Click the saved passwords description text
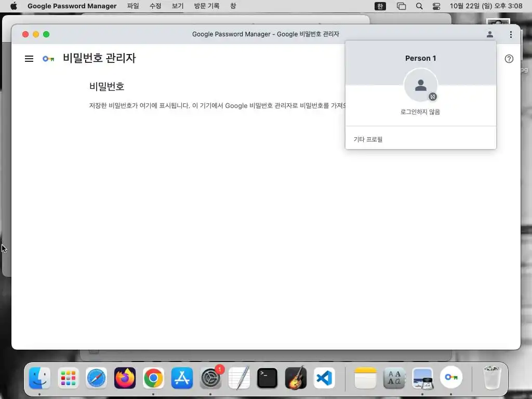 click(x=217, y=105)
